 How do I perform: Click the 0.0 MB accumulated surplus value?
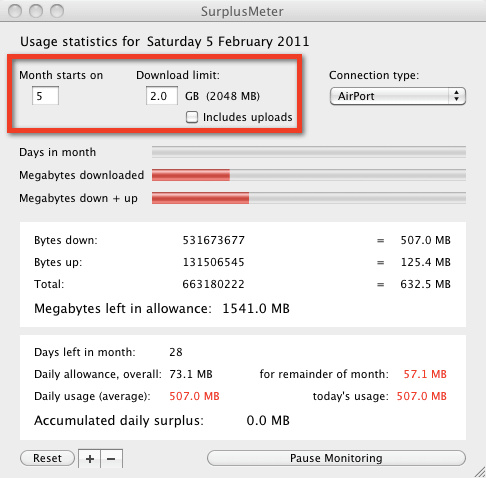(x=268, y=420)
